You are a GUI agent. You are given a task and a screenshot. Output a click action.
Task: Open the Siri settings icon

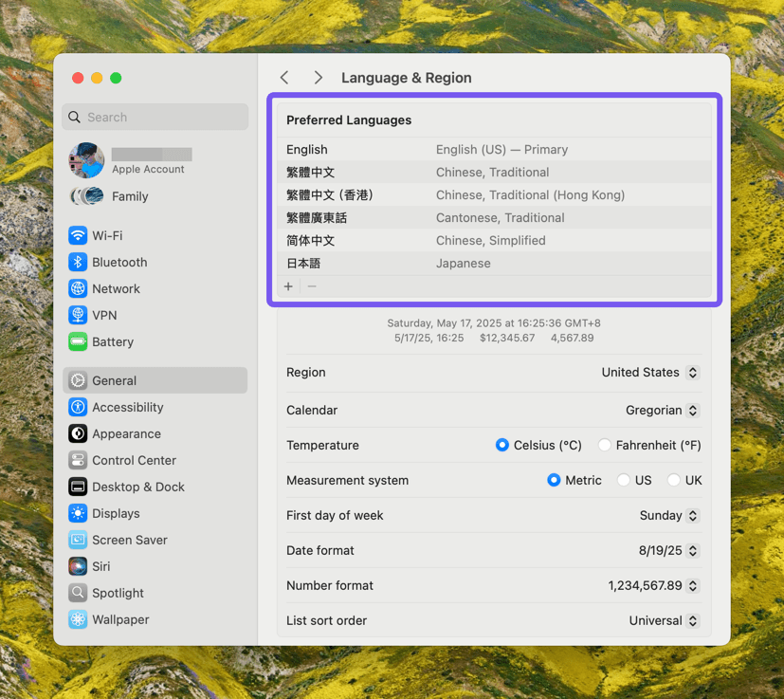coord(78,566)
